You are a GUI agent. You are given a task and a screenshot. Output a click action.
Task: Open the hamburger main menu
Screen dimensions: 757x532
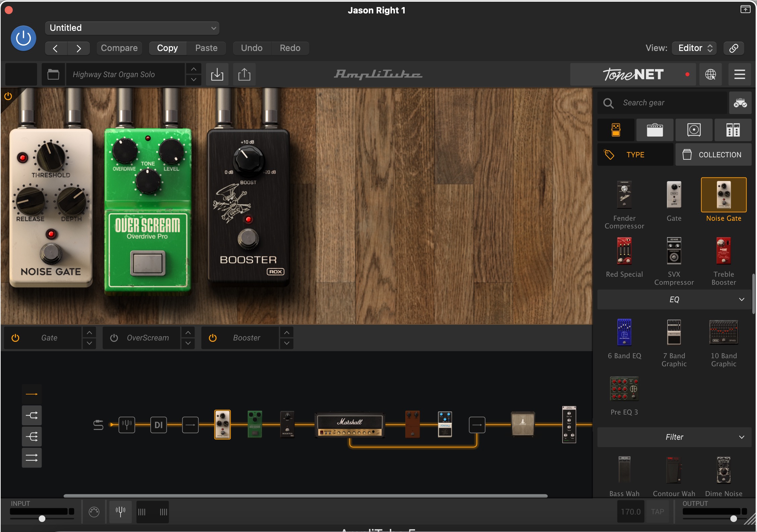point(740,74)
